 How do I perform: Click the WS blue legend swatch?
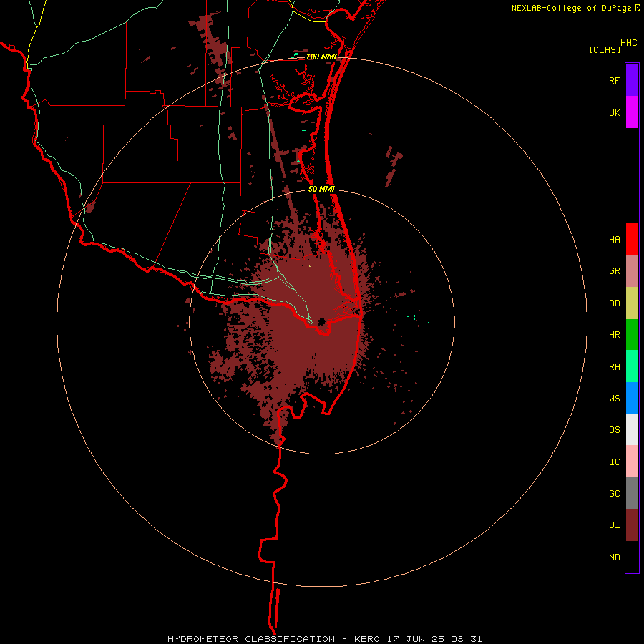click(x=632, y=398)
